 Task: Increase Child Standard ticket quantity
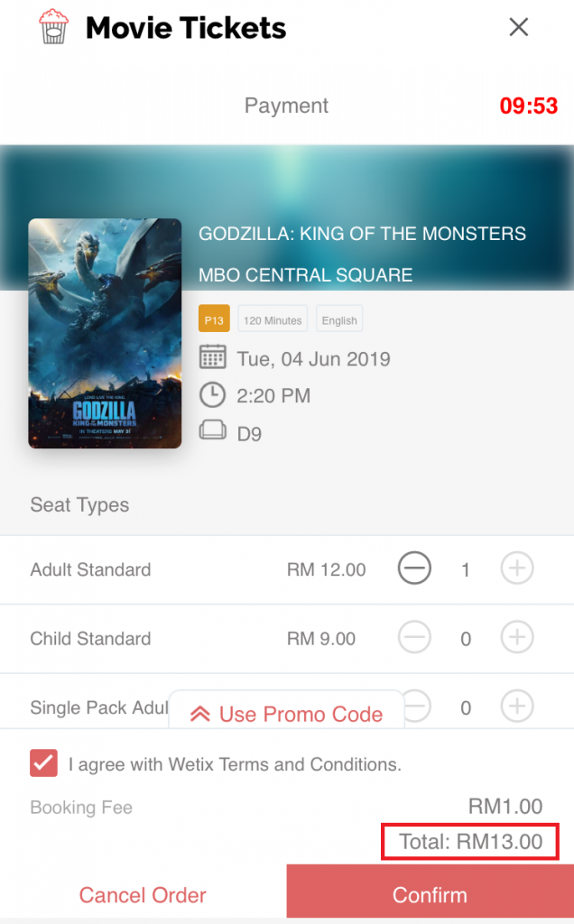tap(517, 638)
